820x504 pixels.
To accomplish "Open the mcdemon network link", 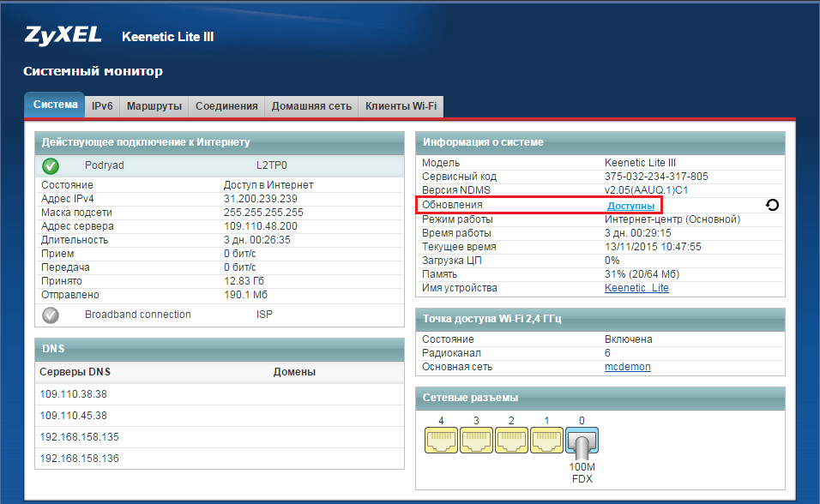I will [x=628, y=367].
